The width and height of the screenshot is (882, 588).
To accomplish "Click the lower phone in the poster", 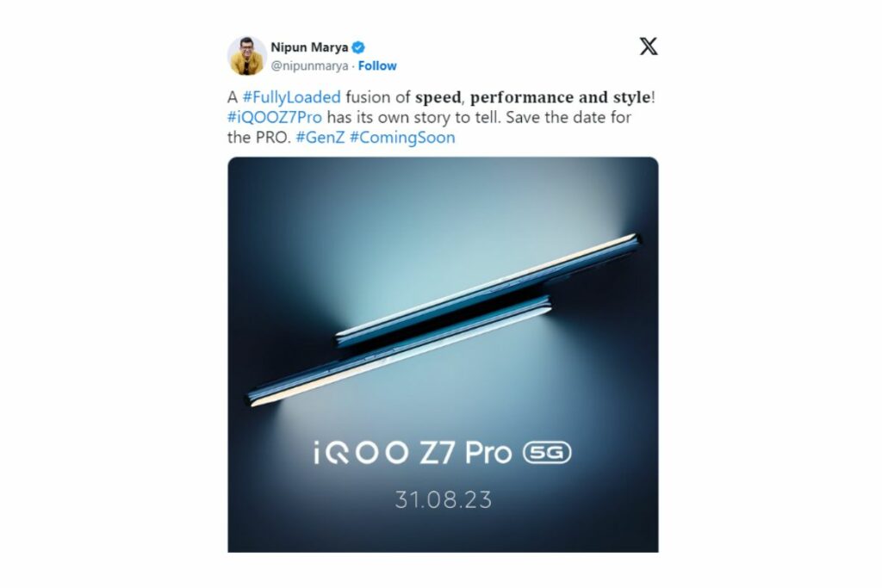I will 400,350.
